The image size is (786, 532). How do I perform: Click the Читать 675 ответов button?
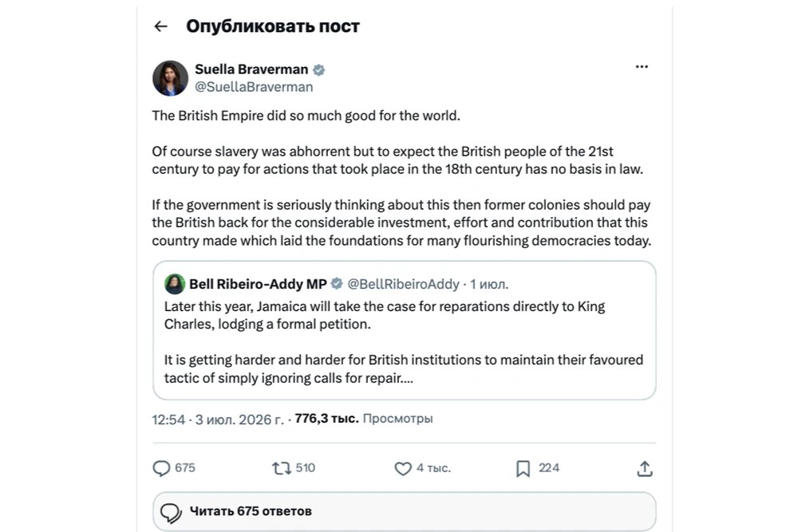[x=405, y=511]
